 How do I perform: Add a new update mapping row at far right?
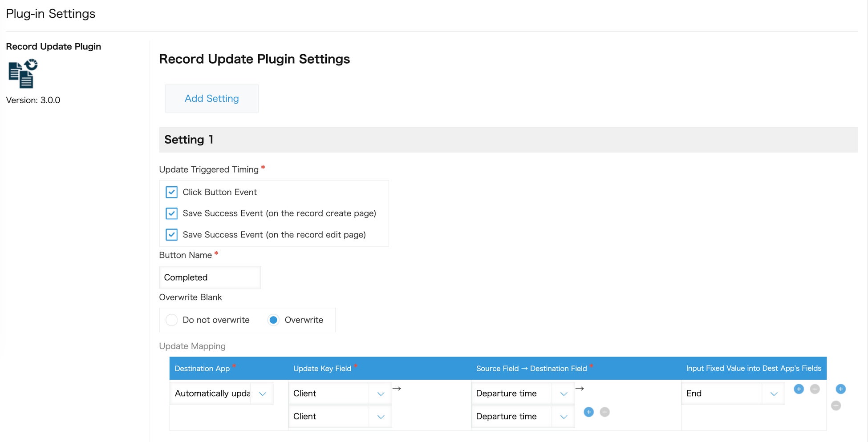click(x=840, y=389)
